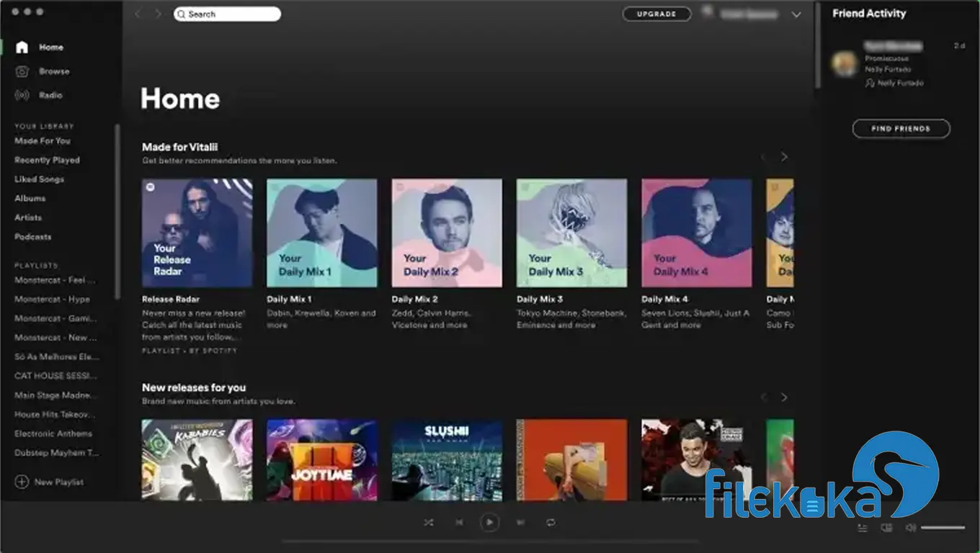Open the Joytime album cover
The image size is (980, 553).
click(322, 459)
